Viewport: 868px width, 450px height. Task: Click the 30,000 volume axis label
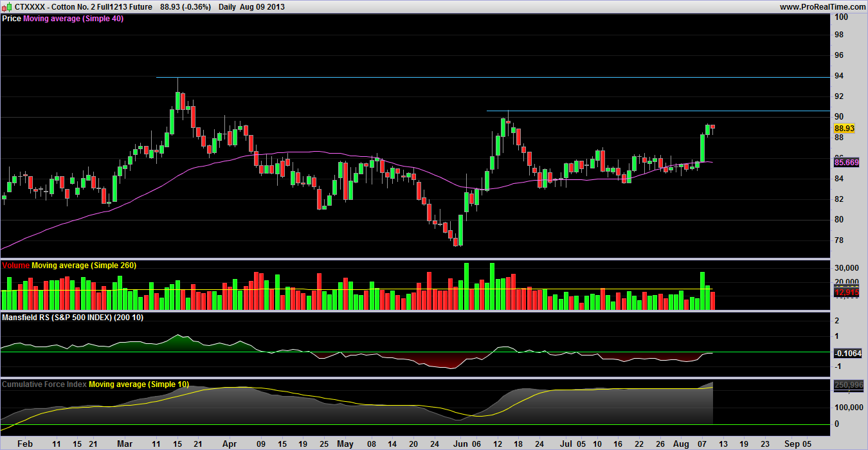[x=846, y=268]
